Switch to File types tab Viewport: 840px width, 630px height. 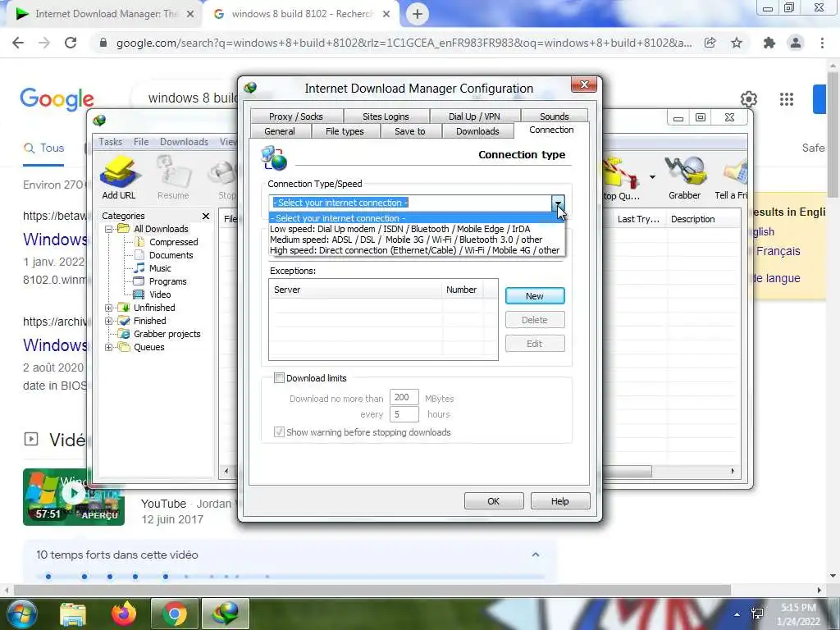coord(345,131)
